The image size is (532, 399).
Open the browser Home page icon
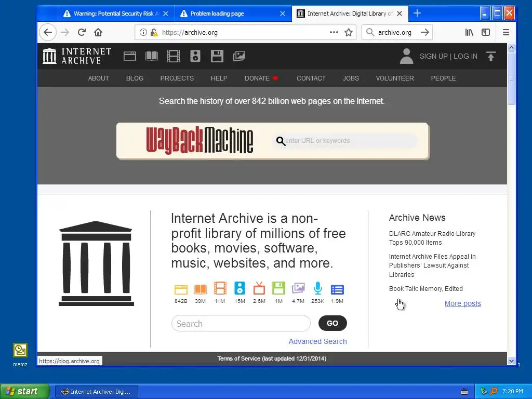[98, 33]
